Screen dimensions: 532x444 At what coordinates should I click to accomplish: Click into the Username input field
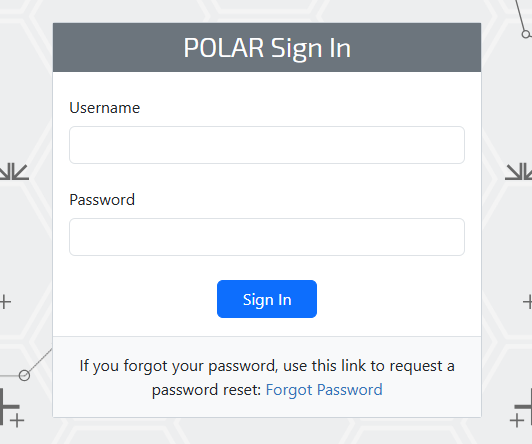point(267,145)
